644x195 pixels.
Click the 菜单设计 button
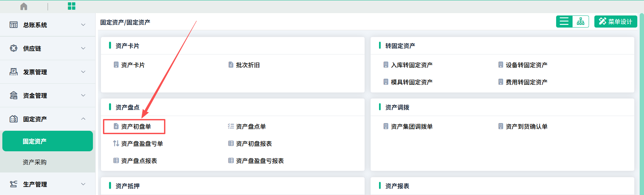coord(615,22)
